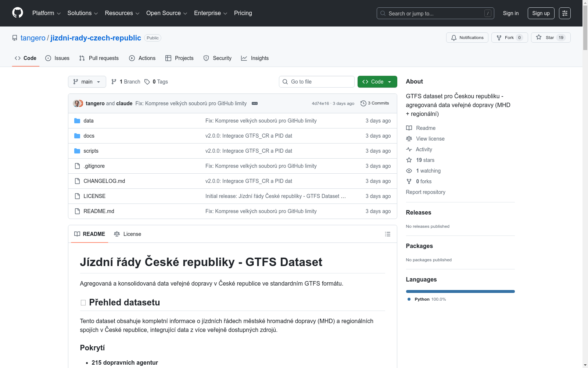Image resolution: width=588 pixels, height=368 pixels.
Task: Open the Projects tab
Action: [x=179, y=58]
